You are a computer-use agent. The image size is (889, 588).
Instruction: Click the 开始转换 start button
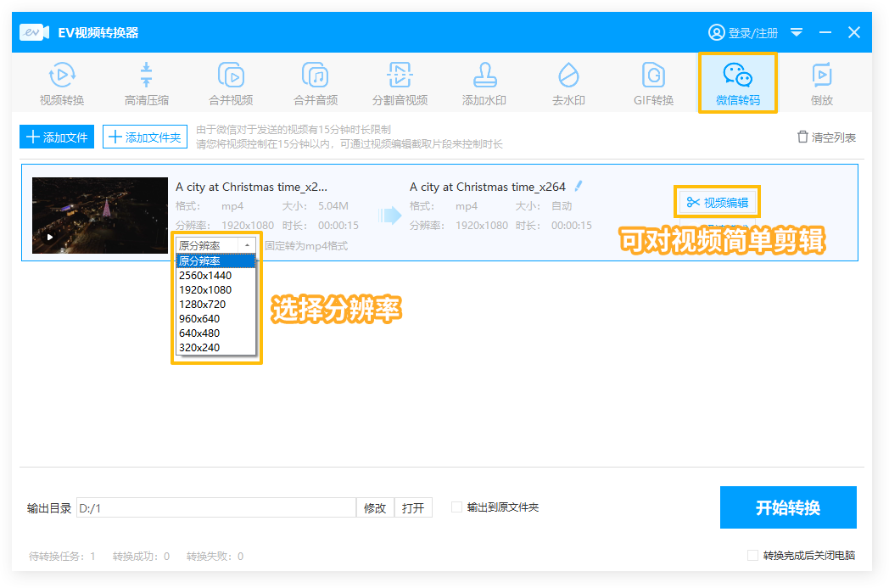(787, 507)
